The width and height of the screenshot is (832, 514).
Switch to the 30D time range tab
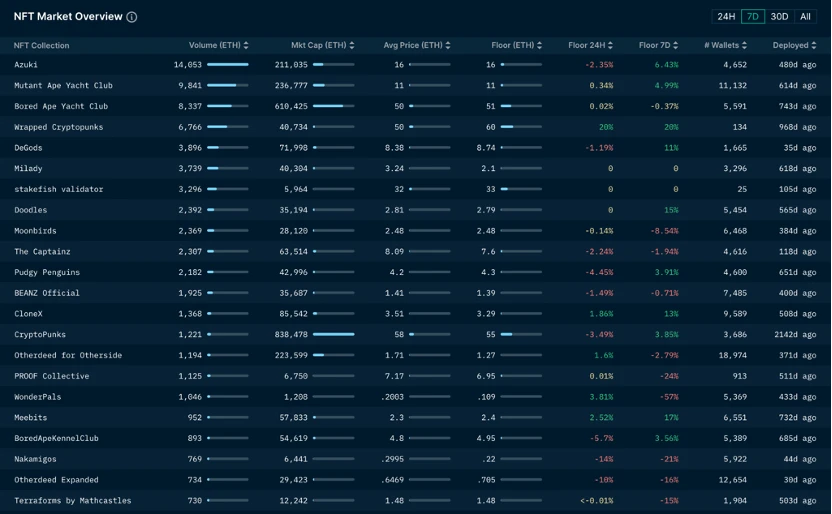(x=779, y=16)
